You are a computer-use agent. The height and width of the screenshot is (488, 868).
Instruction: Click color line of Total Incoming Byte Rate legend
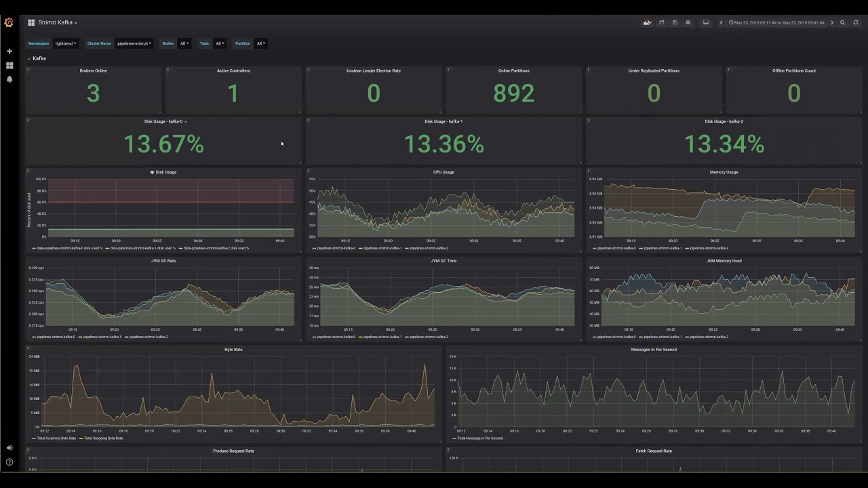34,439
